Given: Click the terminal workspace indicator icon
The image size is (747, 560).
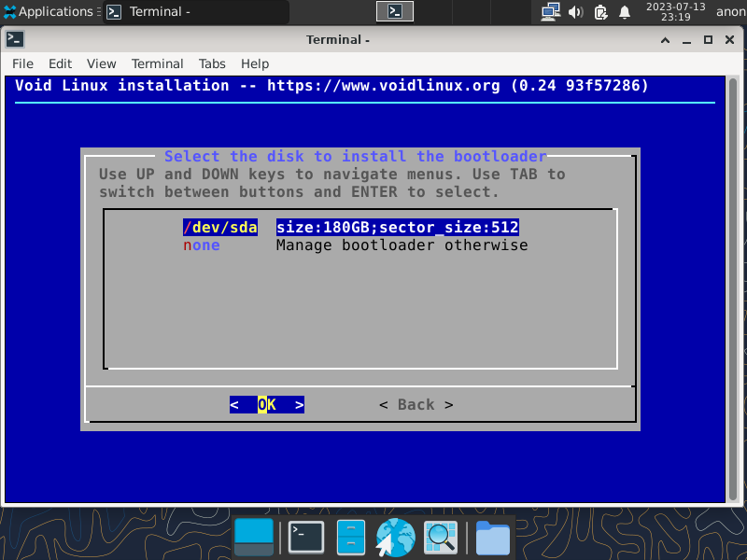Looking at the screenshot, I should (394, 11).
